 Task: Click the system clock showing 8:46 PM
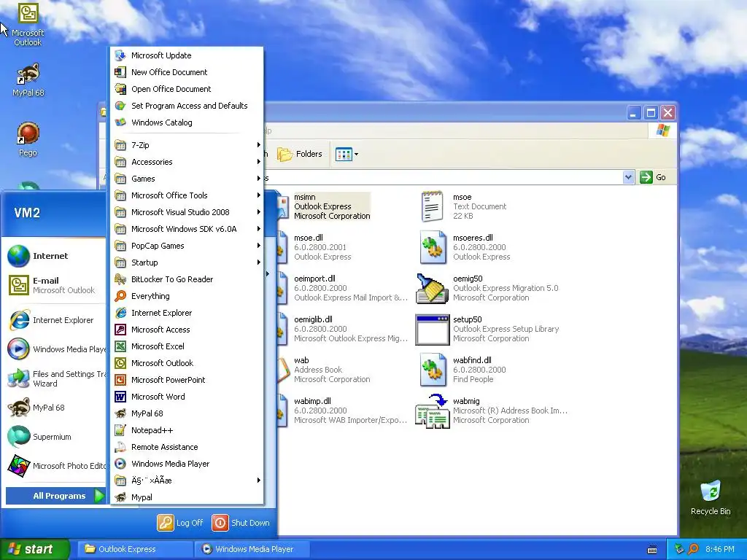click(x=720, y=549)
